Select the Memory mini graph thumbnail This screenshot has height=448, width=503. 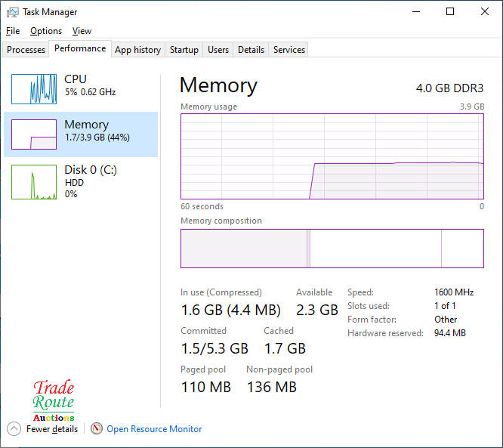[33, 134]
